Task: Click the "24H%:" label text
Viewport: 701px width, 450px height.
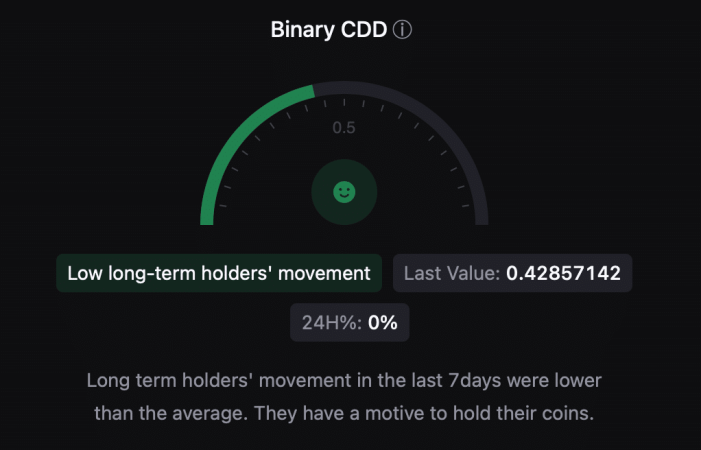Action: pyautogui.click(x=332, y=322)
